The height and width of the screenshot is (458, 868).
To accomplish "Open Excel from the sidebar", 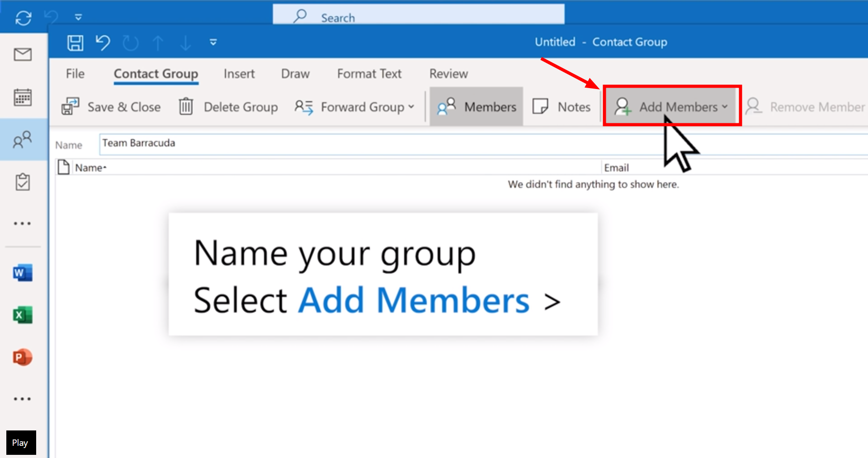I will 22,315.
